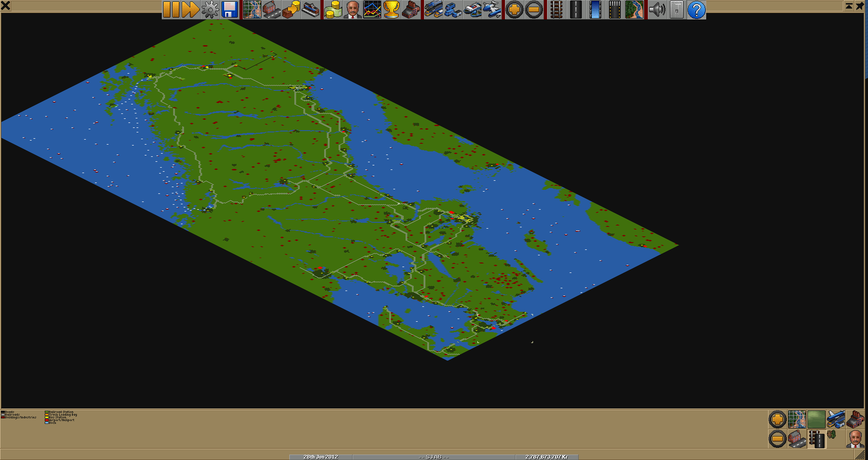Image resolution: width=868 pixels, height=460 pixels.
Task: Click Buildings/Industries legend entry
Action: [19, 417]
